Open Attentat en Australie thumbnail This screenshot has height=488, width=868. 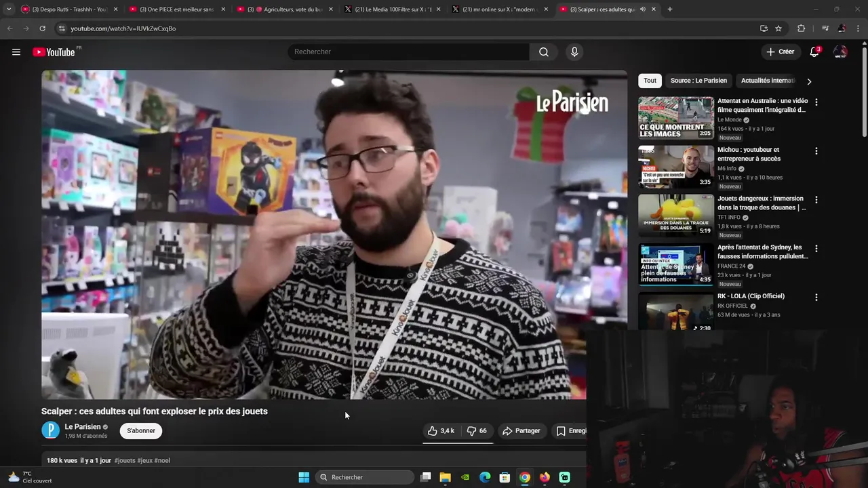click(x=676, y=118)
